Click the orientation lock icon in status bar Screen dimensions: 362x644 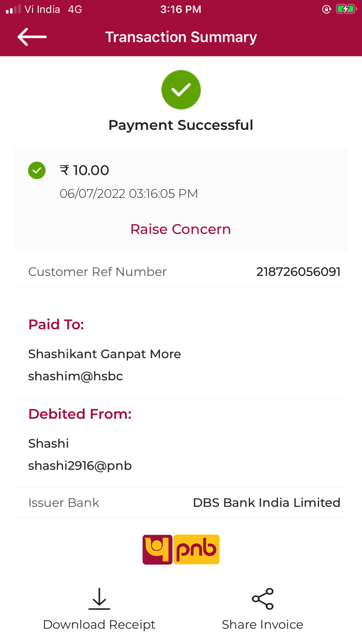click(326, 8)
